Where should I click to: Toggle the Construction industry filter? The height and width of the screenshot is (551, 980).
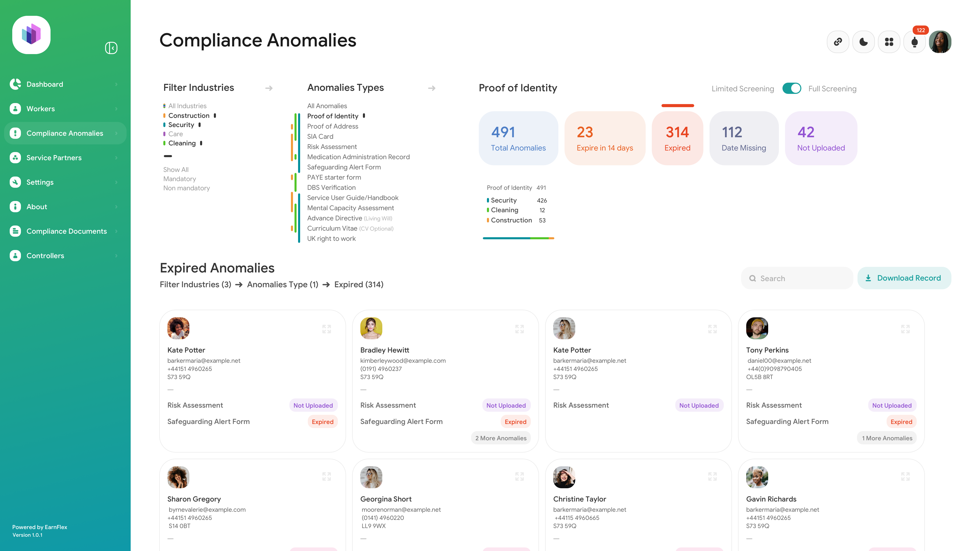point(189,115)
